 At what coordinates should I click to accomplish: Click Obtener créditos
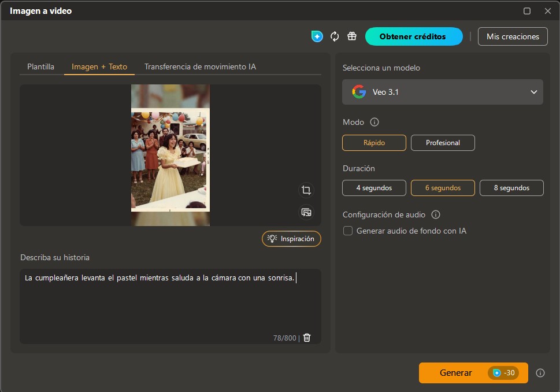(413, 36)
